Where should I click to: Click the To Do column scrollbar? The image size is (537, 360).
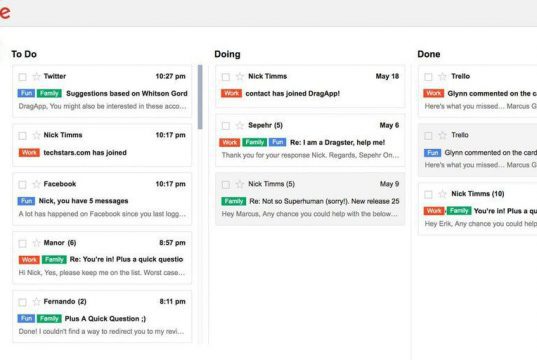coord(200,97)
